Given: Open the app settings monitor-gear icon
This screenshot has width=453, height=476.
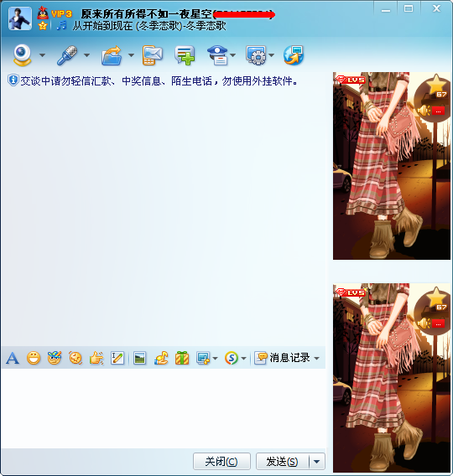Looking at the screenshot, I should coord(256,55).
